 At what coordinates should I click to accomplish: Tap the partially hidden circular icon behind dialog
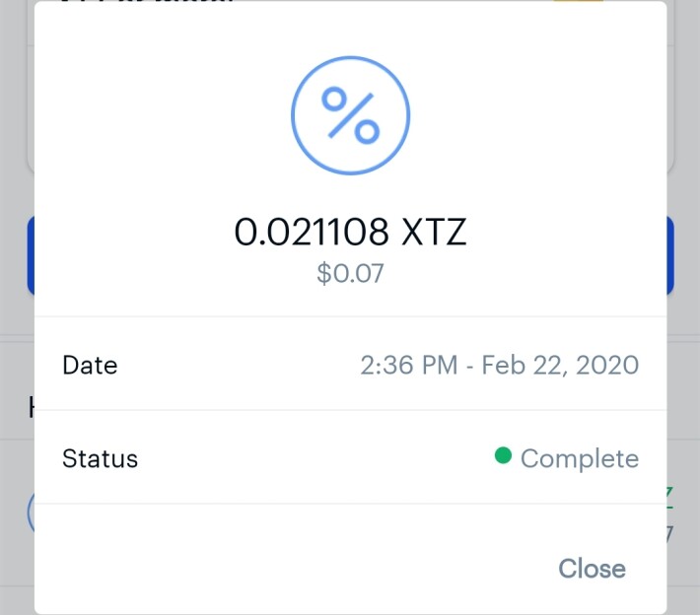tap(31, 512)
